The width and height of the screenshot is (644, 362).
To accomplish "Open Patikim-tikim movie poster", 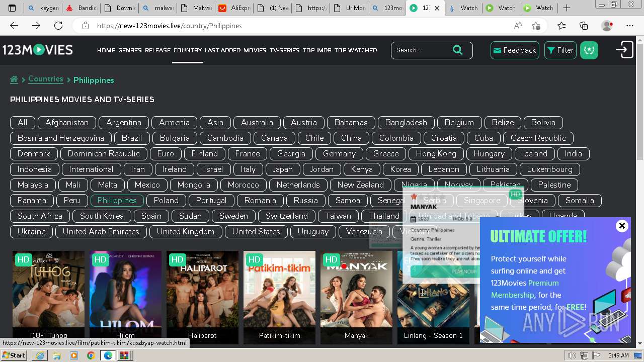I will 280,297.
